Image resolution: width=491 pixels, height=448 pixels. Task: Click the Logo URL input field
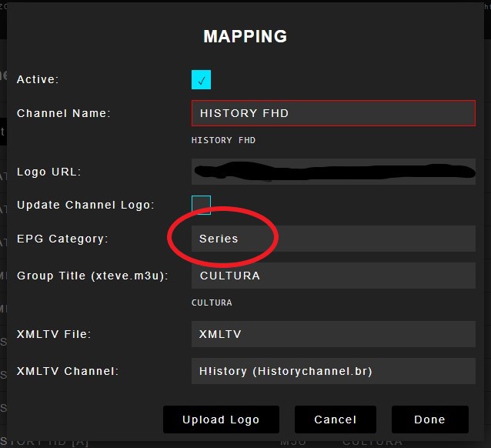[x=333, y=172]
